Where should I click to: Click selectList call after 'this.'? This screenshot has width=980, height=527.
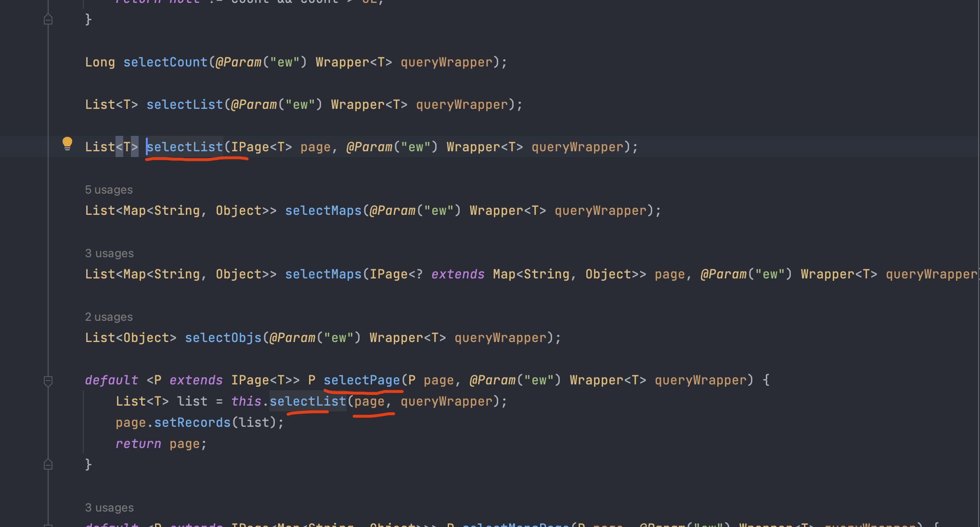(x=308, y=402)
